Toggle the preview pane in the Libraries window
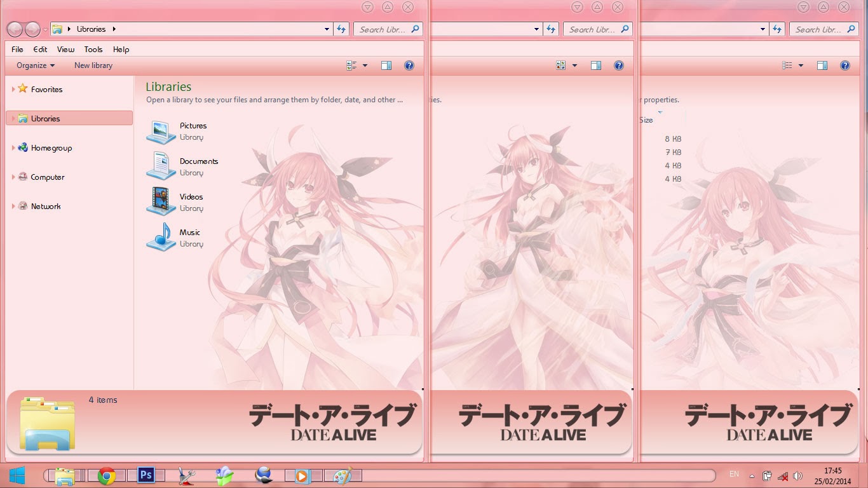The height and width of the screenshot is (488, 868). click(386, 65)
